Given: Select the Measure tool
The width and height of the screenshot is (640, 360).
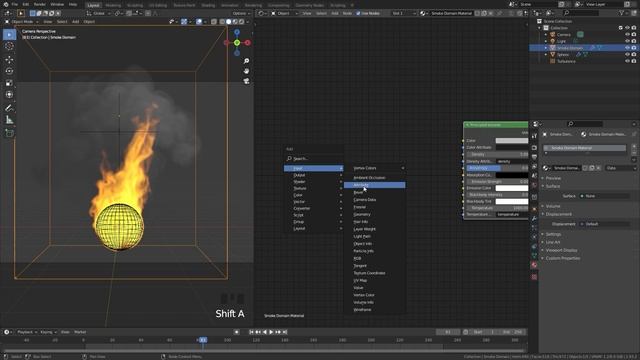Looking at the screenshot, I should pyautogui.click(x=9, y=120).
